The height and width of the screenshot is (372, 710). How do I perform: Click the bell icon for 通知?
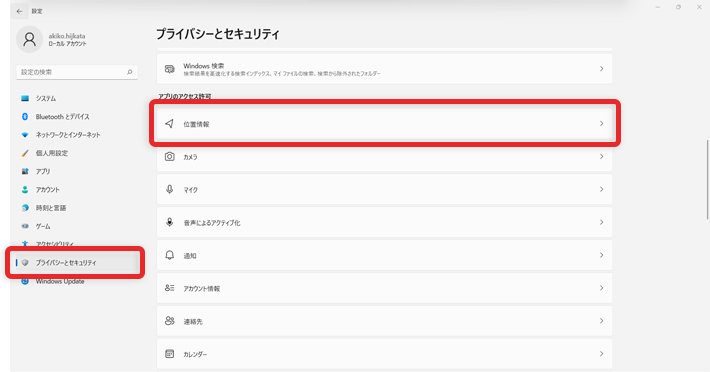[x=169, y=255]
